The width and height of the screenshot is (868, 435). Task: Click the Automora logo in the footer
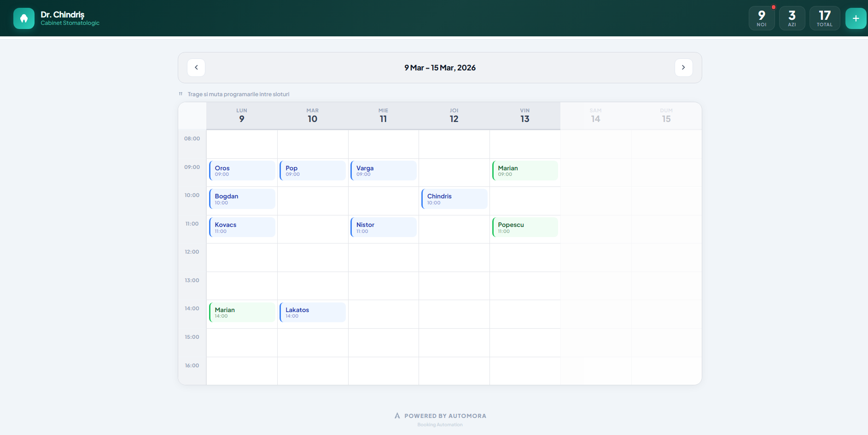coord(397,415)
